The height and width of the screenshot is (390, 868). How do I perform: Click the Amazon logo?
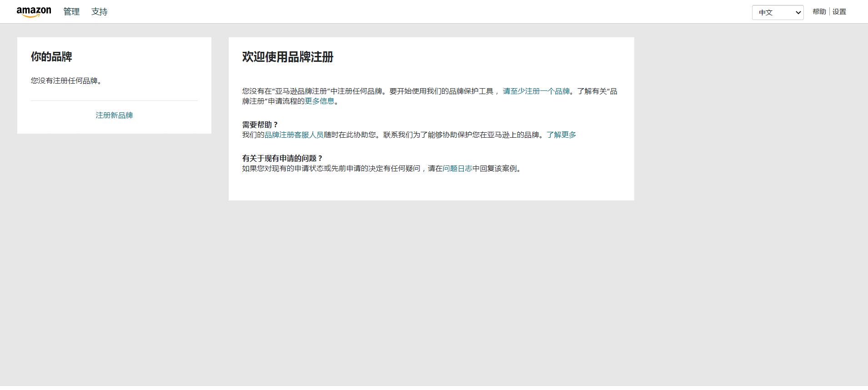[x=34, y=12]
